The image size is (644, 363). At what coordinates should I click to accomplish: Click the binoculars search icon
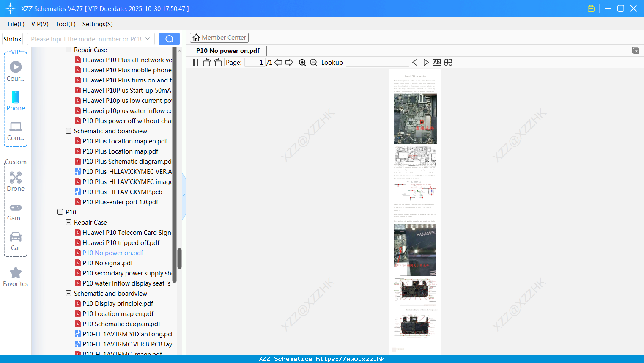(x=448, y=63)
